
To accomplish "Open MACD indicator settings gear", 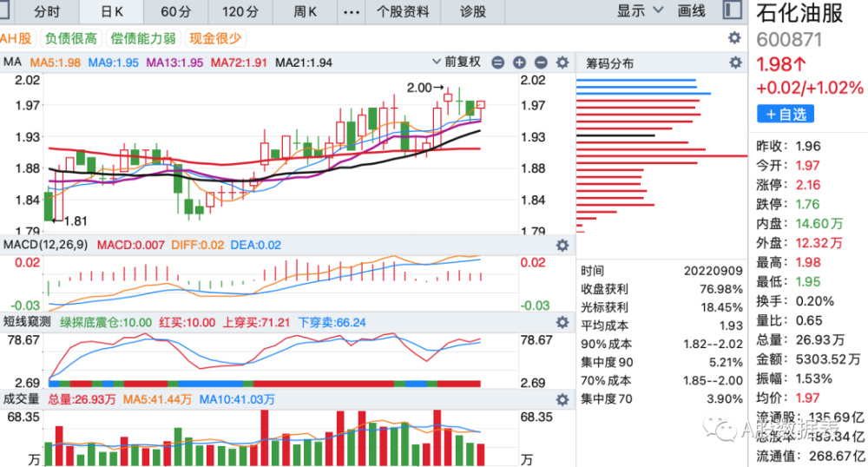I will point(562,245).
